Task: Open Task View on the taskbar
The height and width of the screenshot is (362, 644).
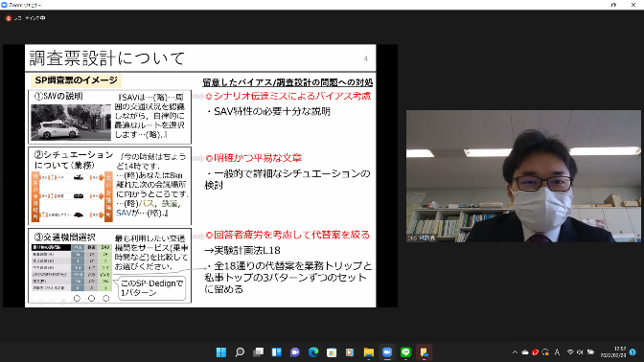Action: point(259,352)
